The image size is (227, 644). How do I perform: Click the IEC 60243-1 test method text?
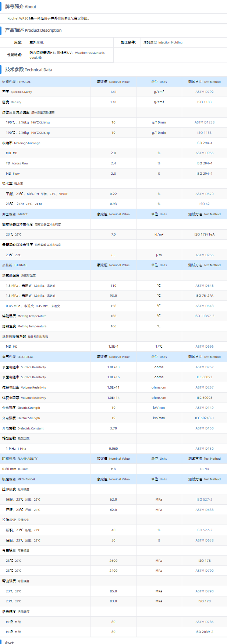[x=204, y=418]
